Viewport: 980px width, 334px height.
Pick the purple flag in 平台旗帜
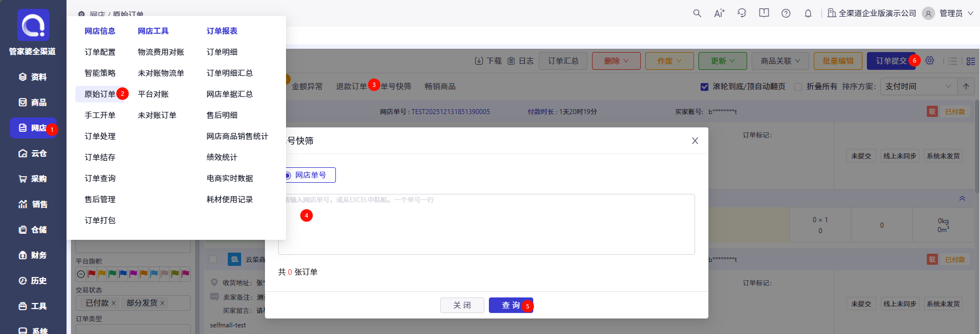click(133, 274)
